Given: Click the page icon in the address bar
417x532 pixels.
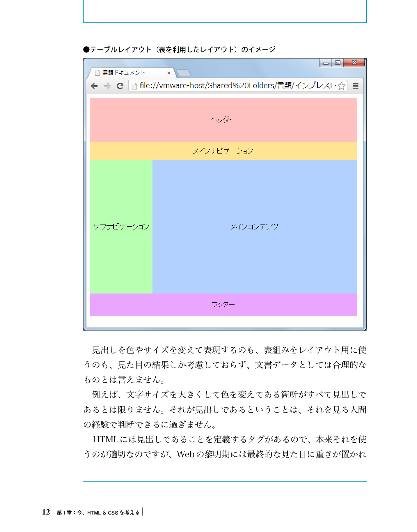Looking at the screenshot, I should (134, 86).
